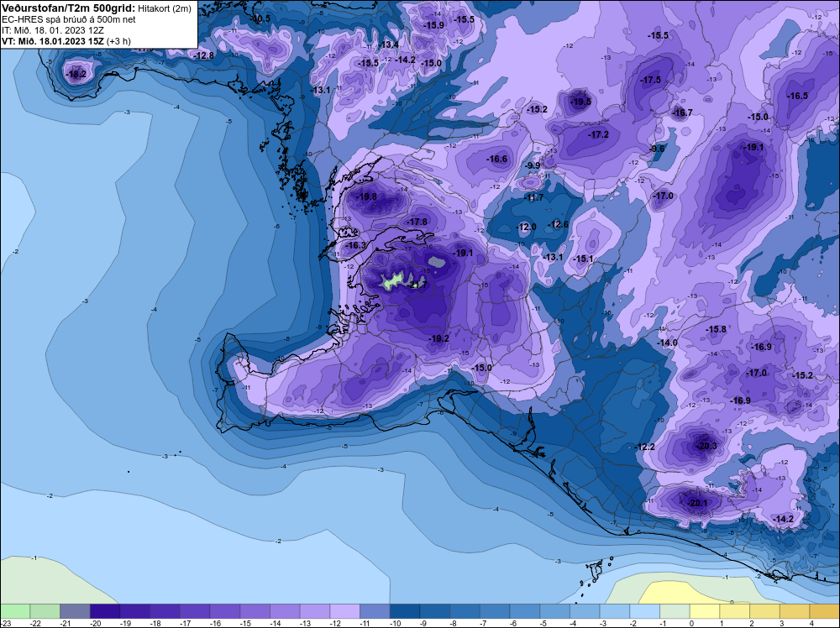The image size is (840, 628).
Task: Select the pale yellow legend swatch starting at 0
Action: (x=705, y=610)
